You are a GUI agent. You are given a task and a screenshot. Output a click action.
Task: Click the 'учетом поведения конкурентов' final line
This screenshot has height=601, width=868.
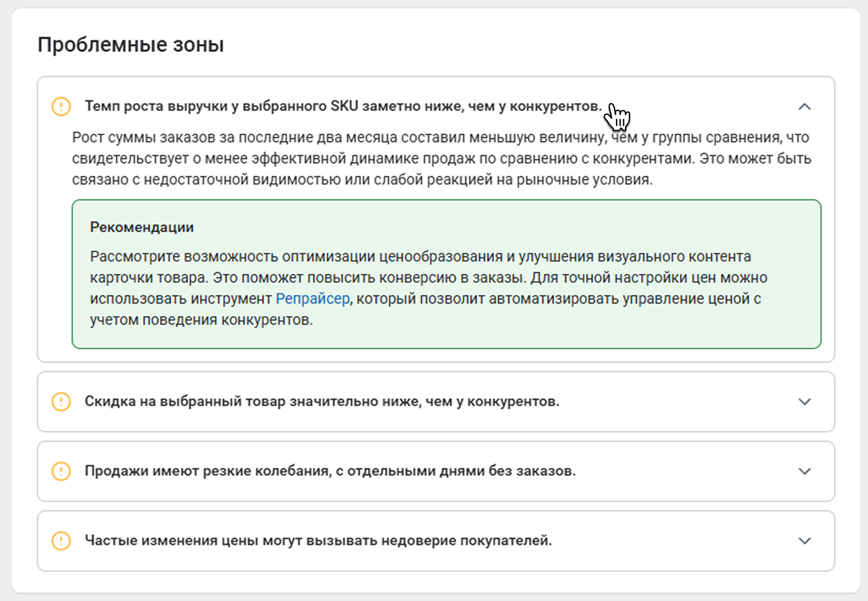tap(201, 320)
